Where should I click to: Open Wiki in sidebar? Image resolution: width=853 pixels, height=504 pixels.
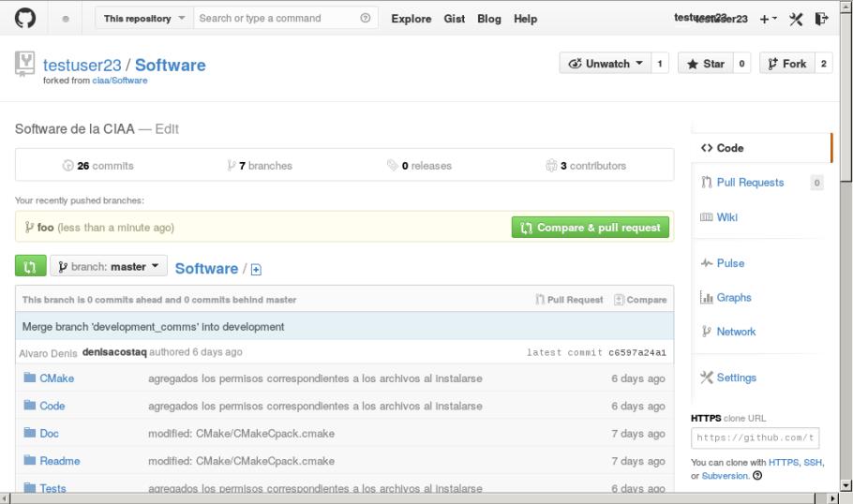(x=727, y=217)
